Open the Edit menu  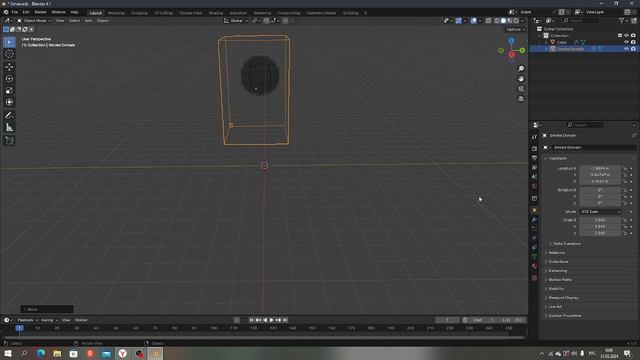tap(26, 12)
